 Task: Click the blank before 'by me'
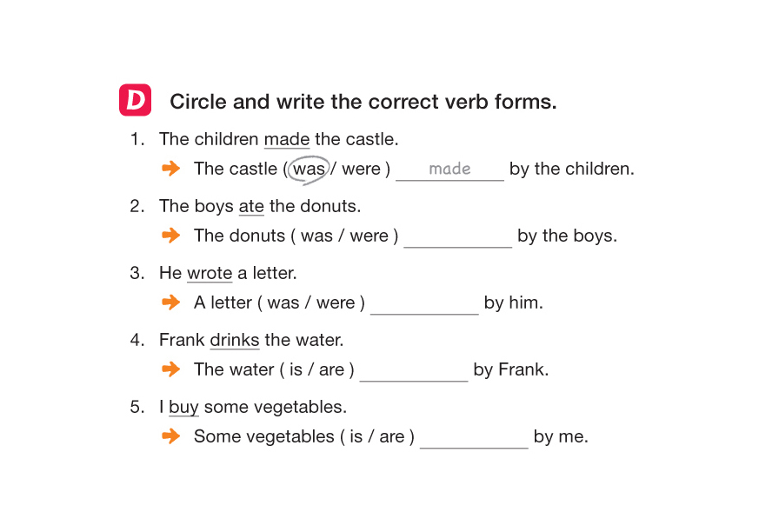474,438
